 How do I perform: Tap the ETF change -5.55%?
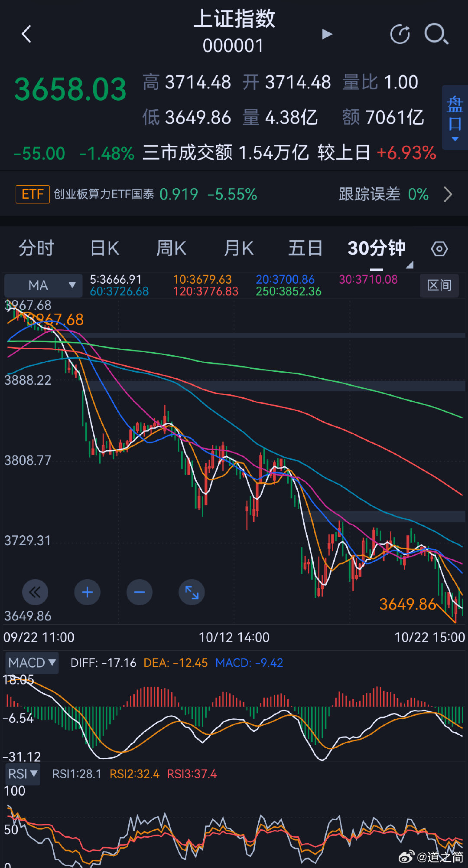pyautogui.click(x=232, y=194)
